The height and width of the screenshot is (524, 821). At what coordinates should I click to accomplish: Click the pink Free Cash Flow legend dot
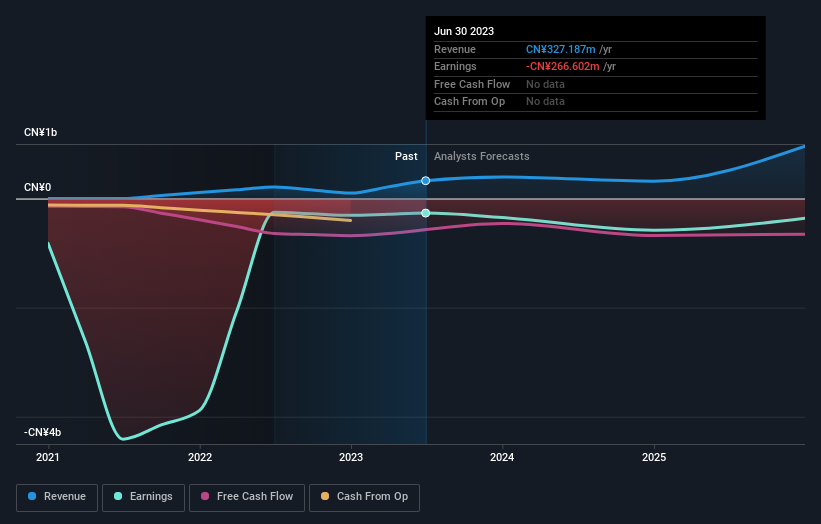point(205,496)
